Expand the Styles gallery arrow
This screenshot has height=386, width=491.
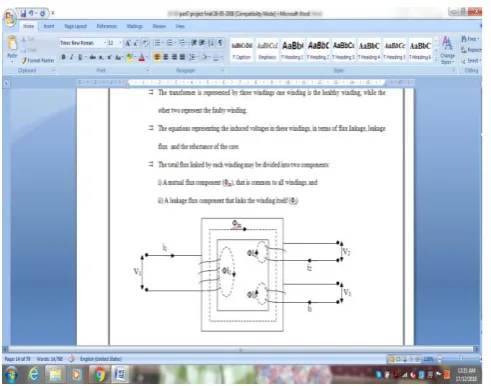pyautogui.click(x=436, y=59)
